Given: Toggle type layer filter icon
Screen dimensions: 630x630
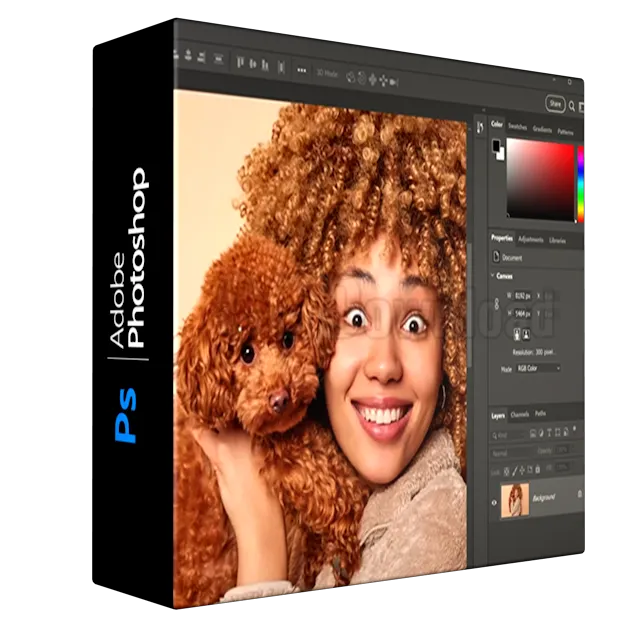Looking at the screenshot, I should (x=549, y=432).
